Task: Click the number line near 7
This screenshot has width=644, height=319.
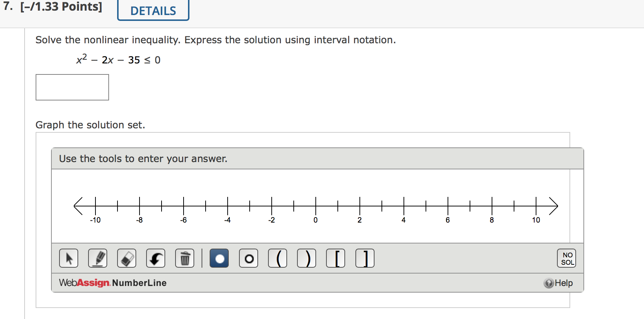Action: click(470, 206)
